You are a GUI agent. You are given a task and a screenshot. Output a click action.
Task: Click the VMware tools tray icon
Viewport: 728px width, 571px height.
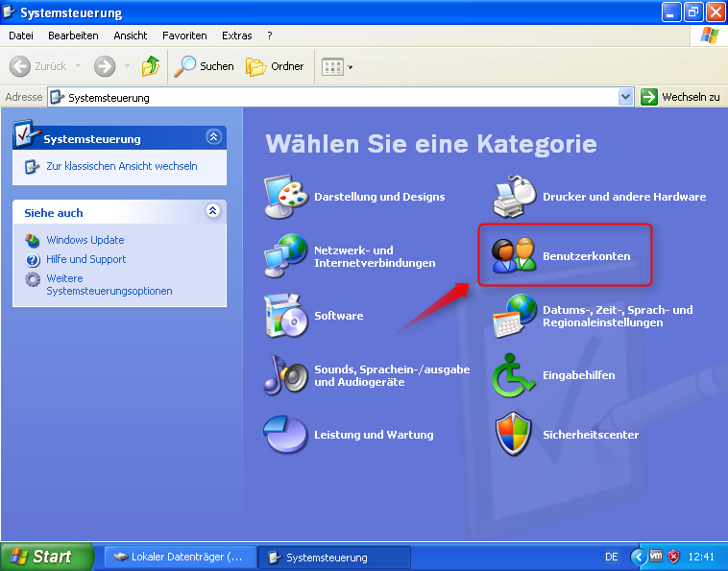pos(656,556)
